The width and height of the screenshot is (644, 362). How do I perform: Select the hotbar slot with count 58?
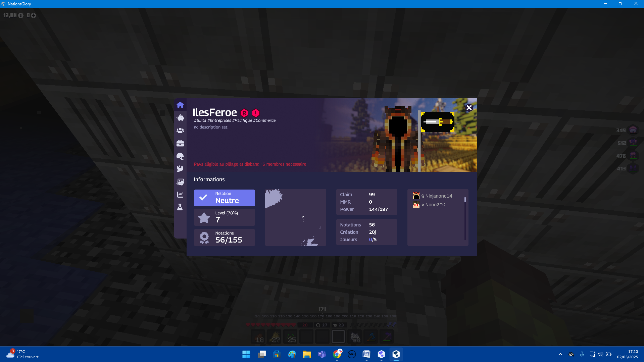(x=355, y=337)
